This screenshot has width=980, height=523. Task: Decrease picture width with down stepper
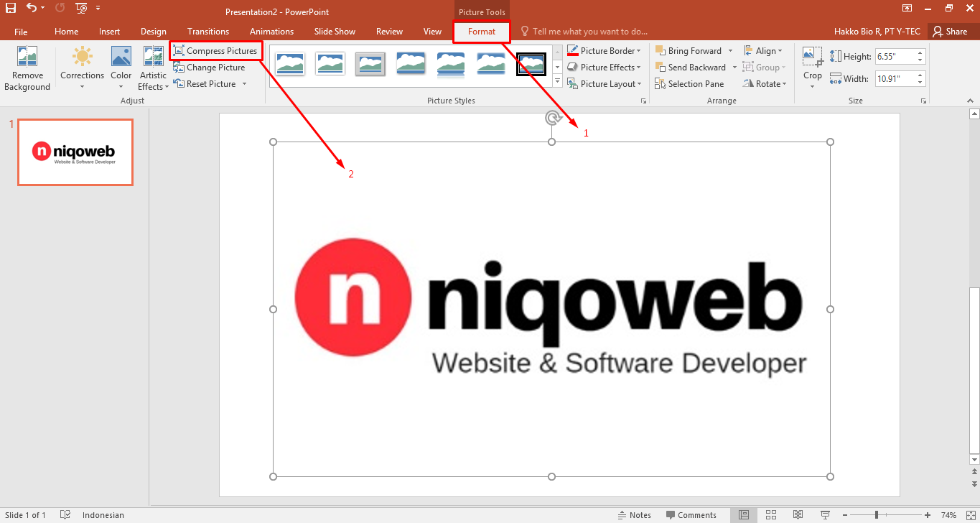tap(920, 83)
